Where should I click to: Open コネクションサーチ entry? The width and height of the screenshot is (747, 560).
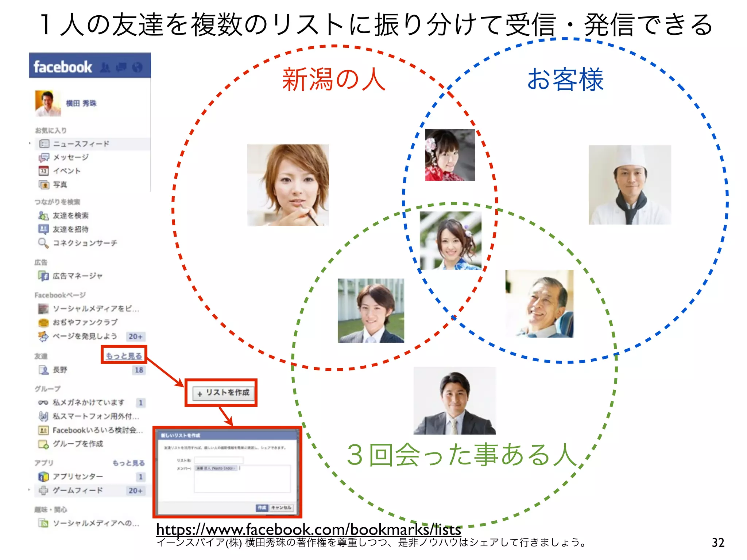pyautogui.click(x=85, y=243)
